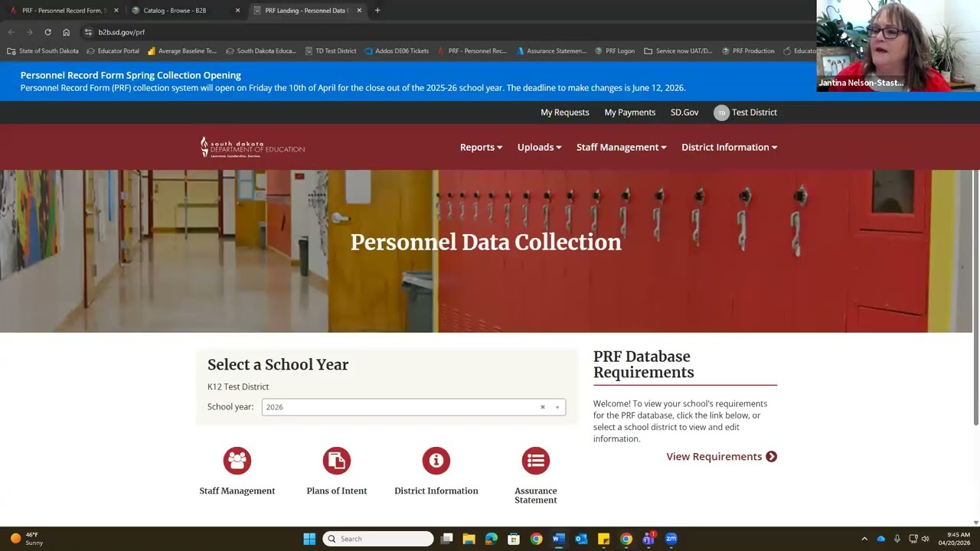Viewport: 980px width, 551px height.
Task: Open the Service now UAT/D... bookmark folder
Action: tap(678, 51)
